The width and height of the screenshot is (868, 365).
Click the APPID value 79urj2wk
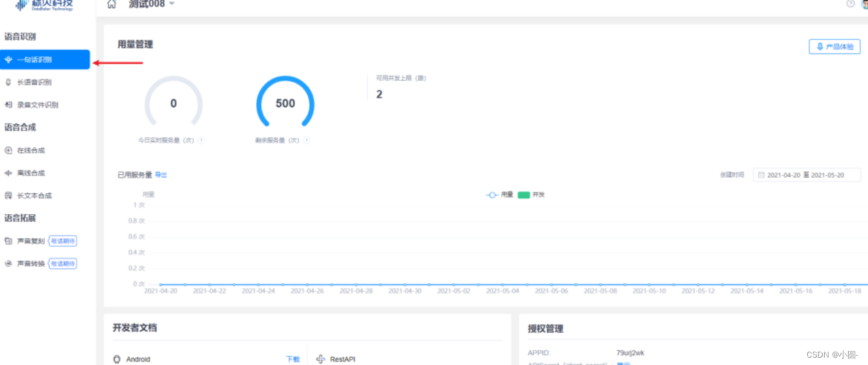point(631,352)
